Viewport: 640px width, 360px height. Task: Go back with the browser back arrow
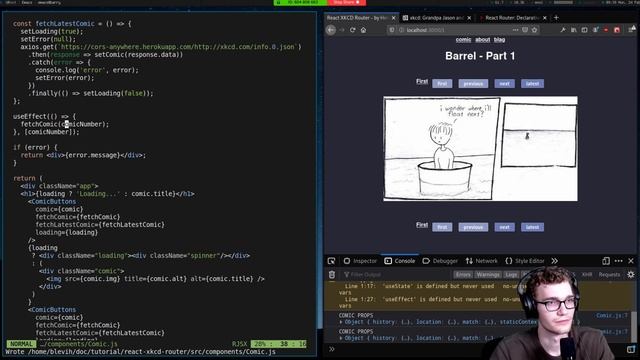click(x=331, y=30)
